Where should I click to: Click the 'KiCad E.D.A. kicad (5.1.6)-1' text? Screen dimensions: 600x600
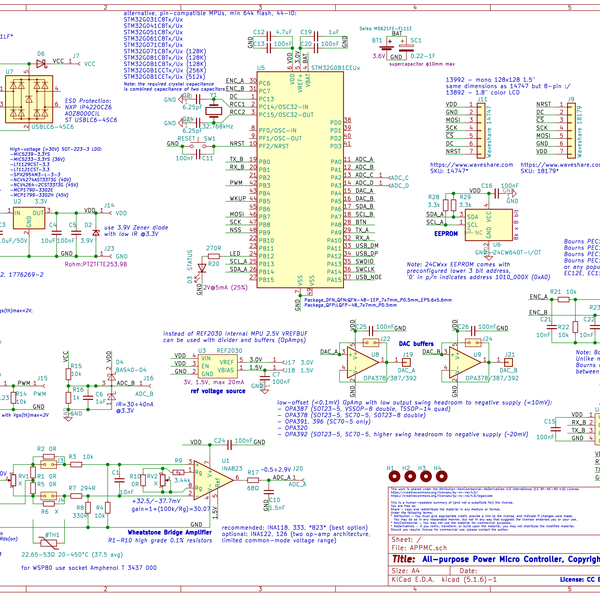[x=444, y=579]
